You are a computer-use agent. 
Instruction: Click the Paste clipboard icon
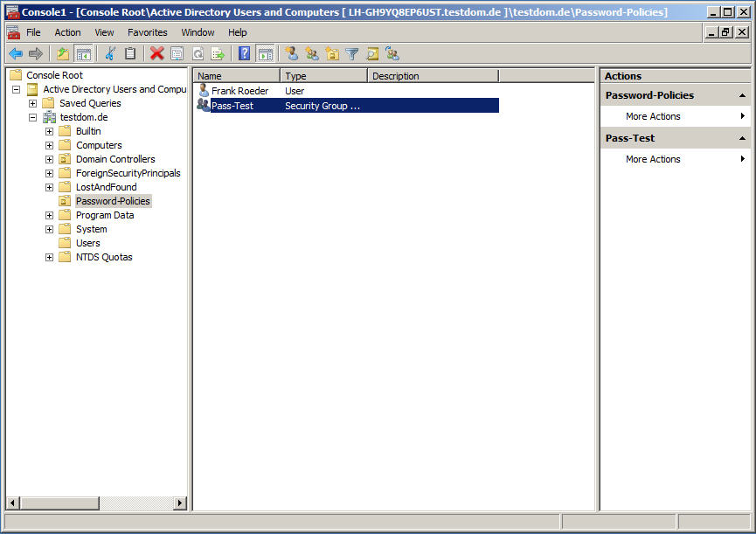click(130, 53)
